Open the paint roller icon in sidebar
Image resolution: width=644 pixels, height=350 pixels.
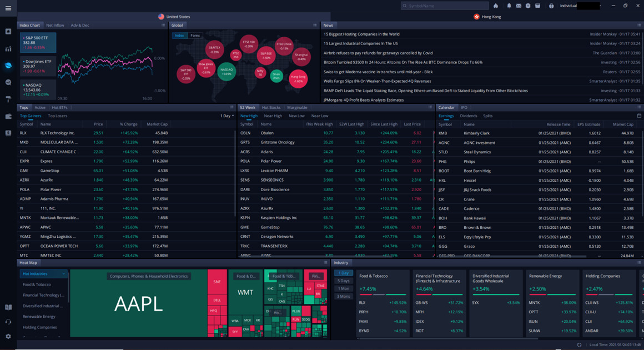(x=8, y=99)
